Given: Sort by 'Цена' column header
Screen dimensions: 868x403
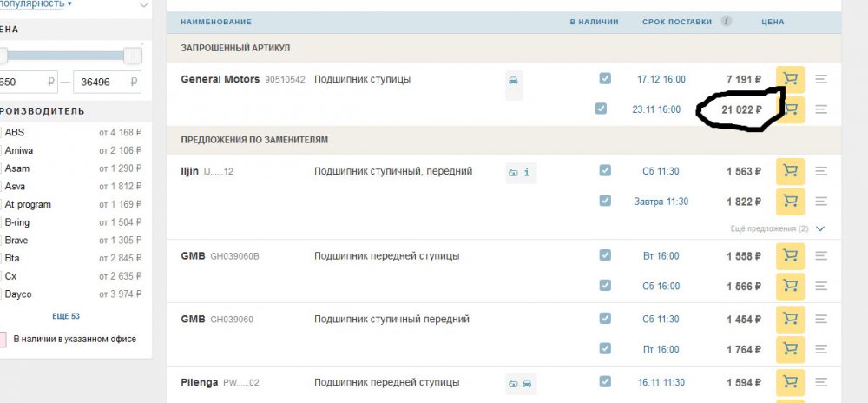Looking at the screenshot, I should [x=772, y=21].
